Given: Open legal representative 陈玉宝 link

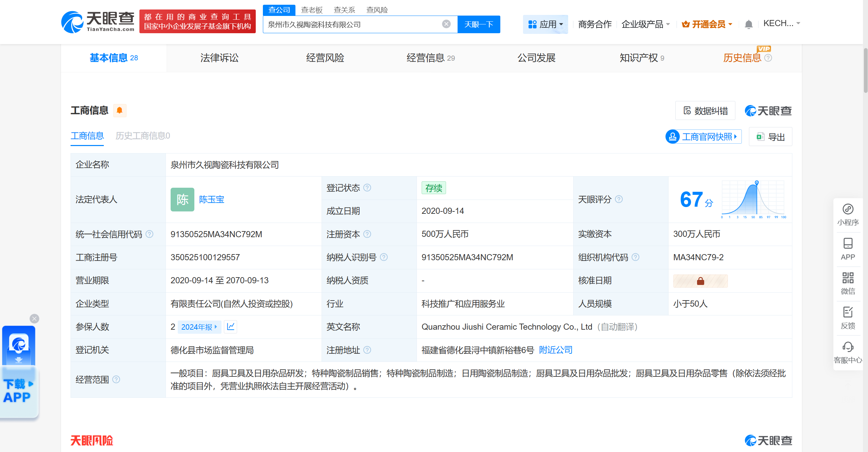Looking at the screenshot, I should [211, 200].
